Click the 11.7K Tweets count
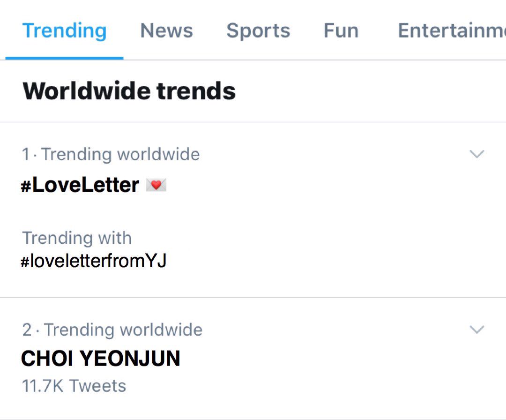Image resolution: width=506 pixels, height=420 pixels. tap(74, 386)
